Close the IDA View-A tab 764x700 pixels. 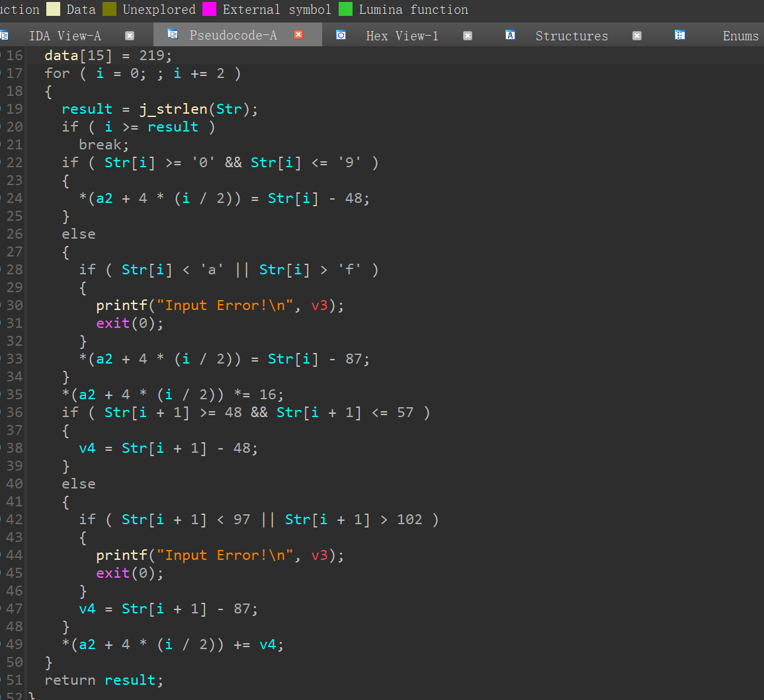pos(130,36)
